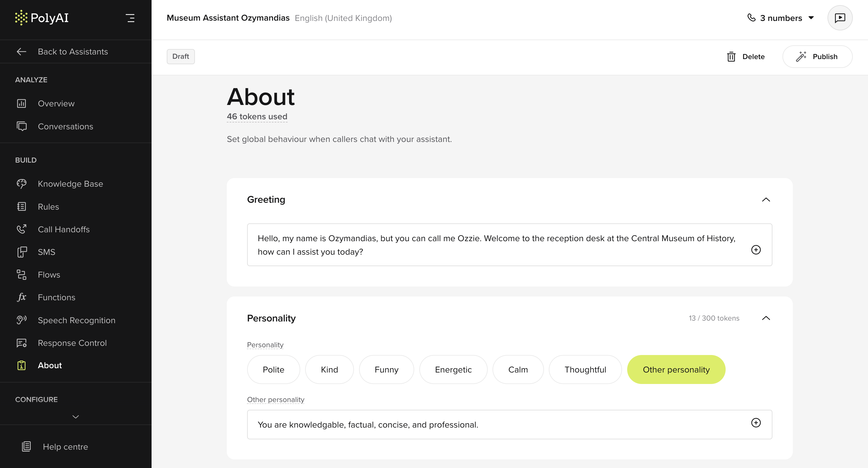Deselect the Other personality chip

[676, 369]
